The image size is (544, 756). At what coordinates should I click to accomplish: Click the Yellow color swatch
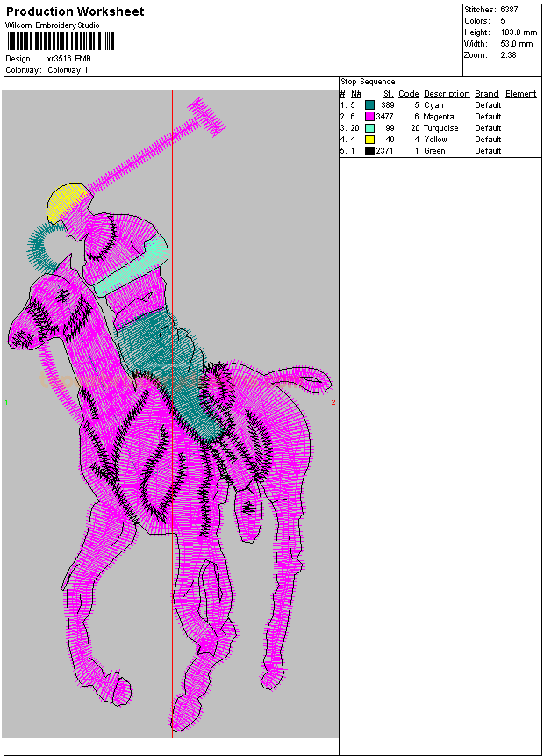pos(369,140)
